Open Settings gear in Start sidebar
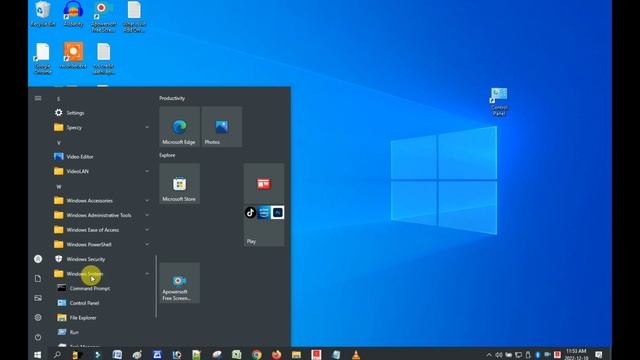 click(38, 318)
